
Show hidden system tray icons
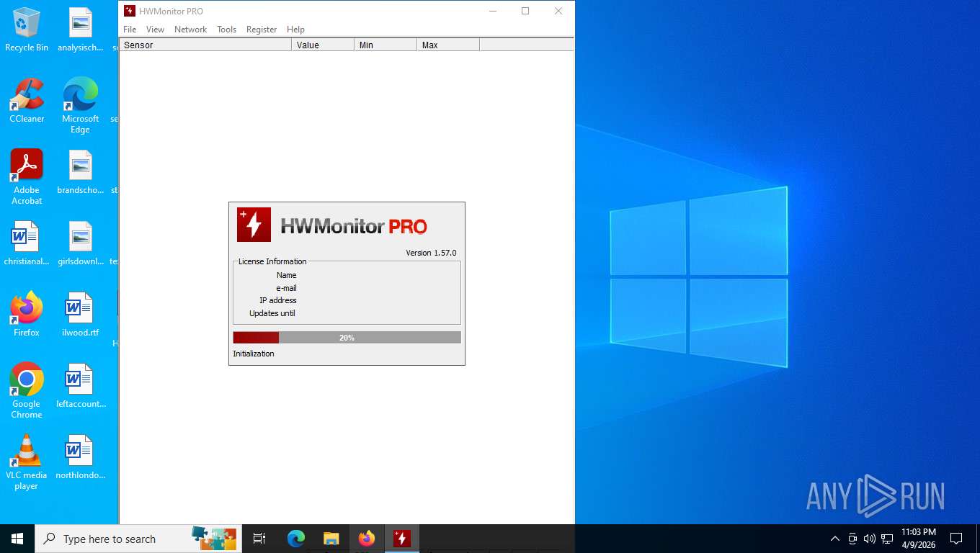(x=835, y=539)
